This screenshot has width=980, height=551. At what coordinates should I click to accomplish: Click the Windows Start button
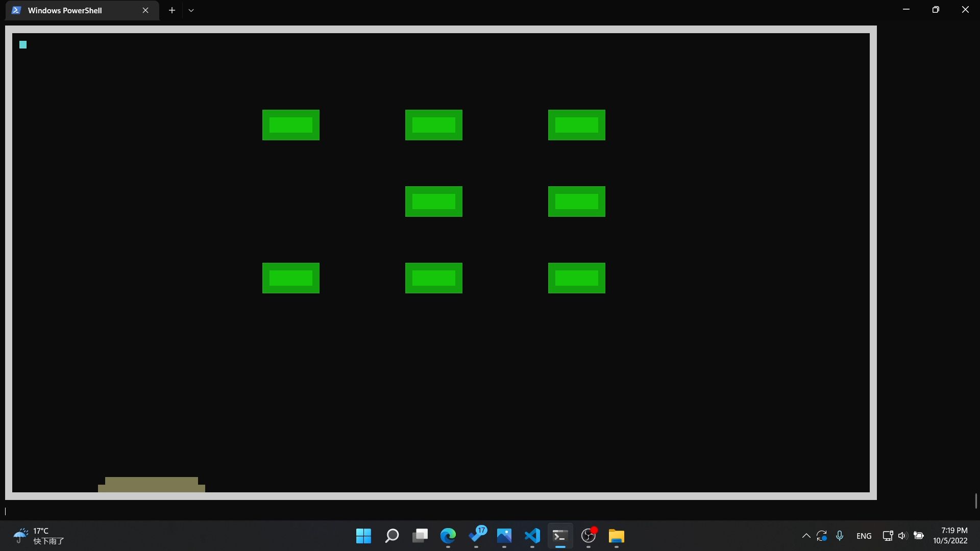tap(363, 536)
